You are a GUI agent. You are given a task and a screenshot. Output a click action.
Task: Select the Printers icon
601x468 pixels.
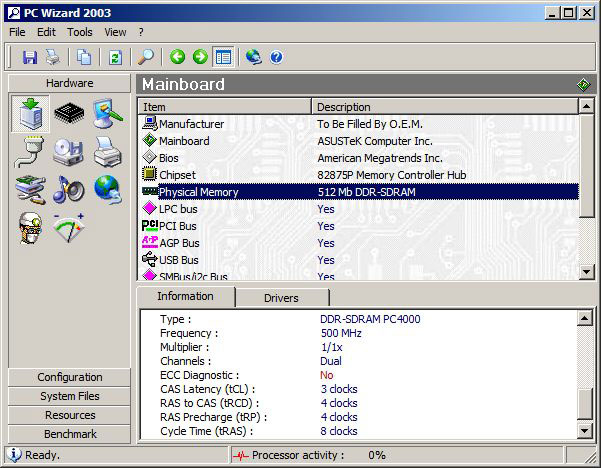108,152
